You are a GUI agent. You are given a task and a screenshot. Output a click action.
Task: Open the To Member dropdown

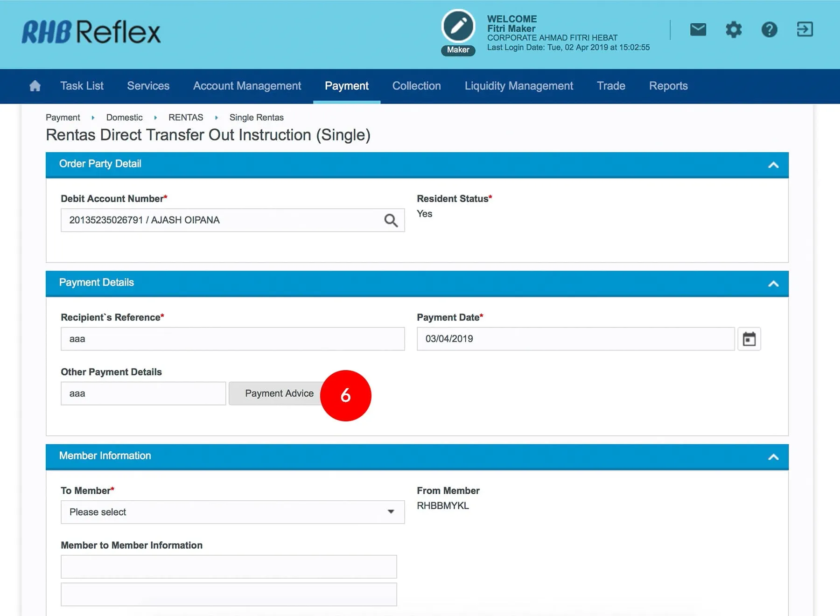(232, 512)
